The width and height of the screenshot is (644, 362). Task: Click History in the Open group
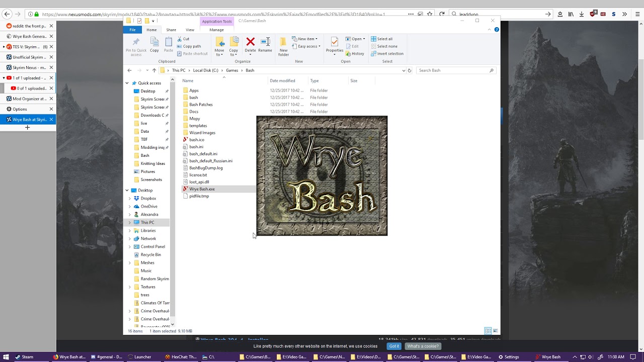click(x=355, y=54)
